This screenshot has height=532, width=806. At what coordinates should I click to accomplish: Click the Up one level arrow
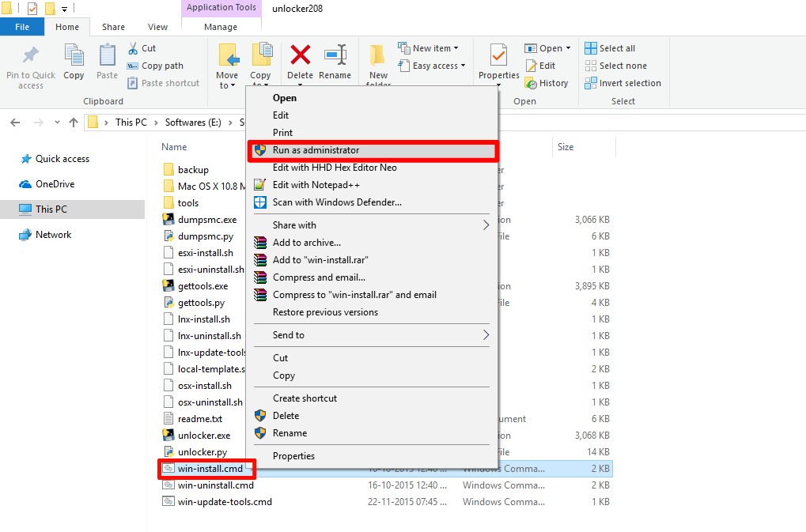tap(74, 123)
